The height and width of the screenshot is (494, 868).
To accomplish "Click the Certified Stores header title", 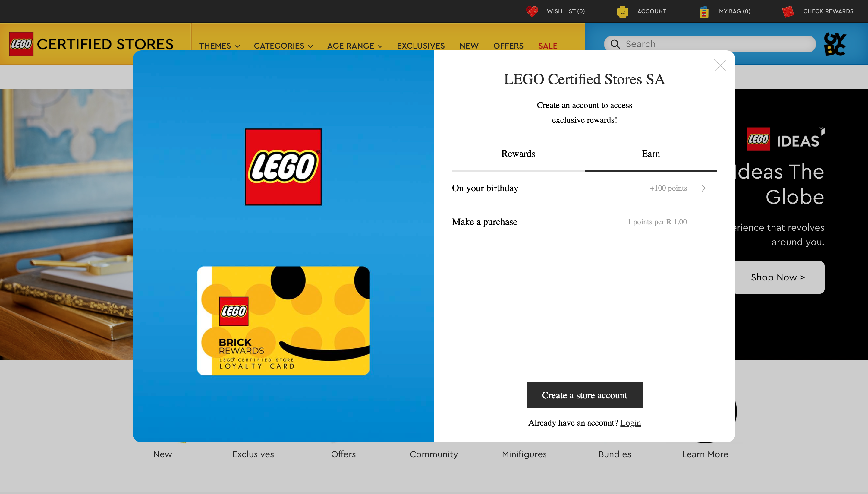I will point(105,44).
